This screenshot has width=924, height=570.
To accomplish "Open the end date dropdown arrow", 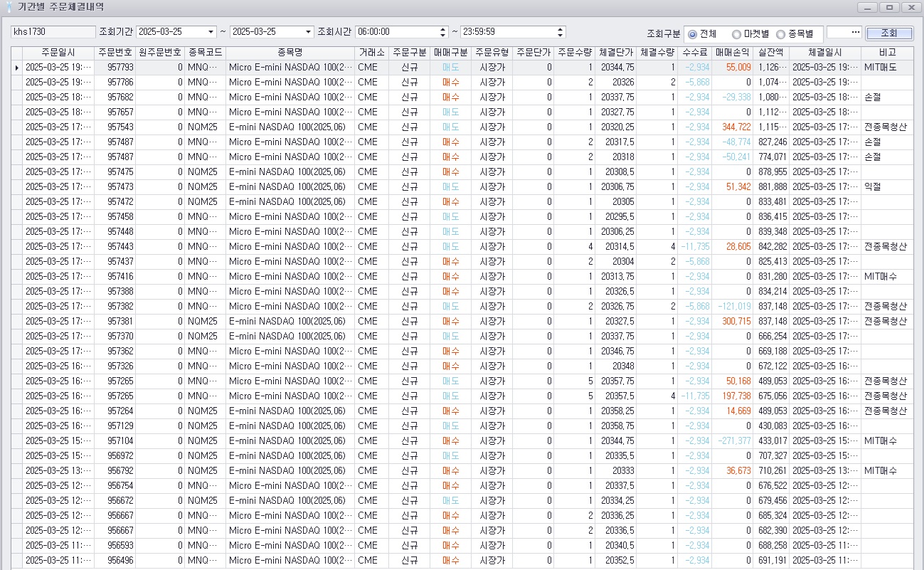I will click(x=308, y=32).
